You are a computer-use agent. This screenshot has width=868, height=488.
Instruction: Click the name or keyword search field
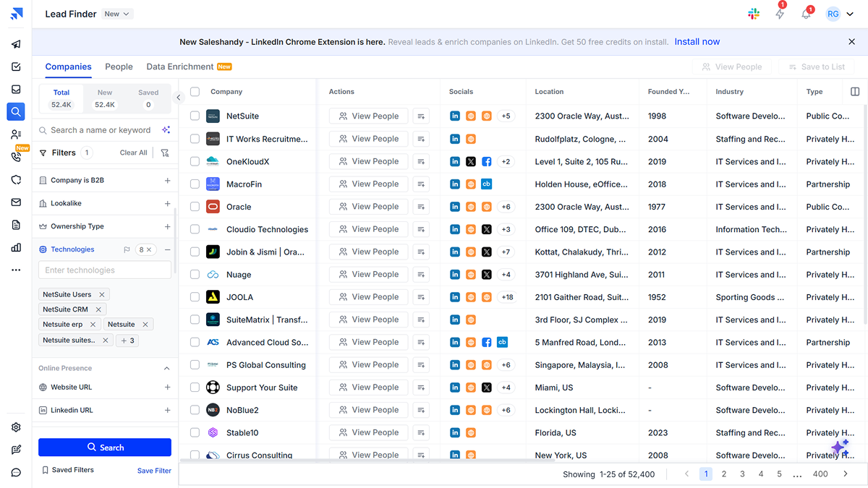coord(101,130)
